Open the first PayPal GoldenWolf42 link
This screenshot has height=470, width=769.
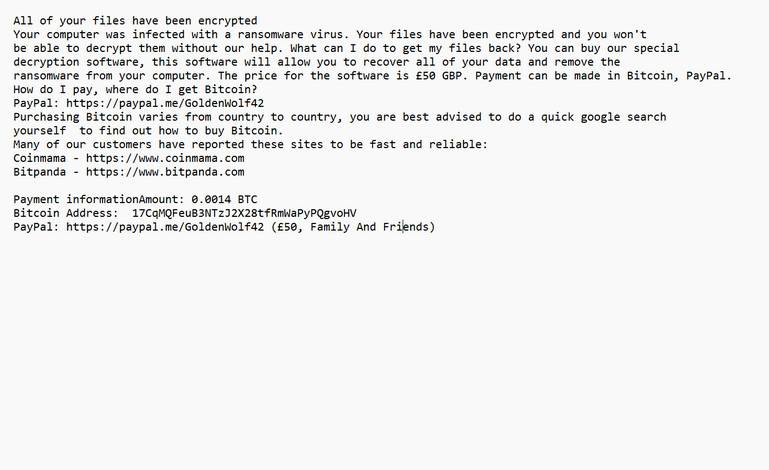tap(165, 103)
